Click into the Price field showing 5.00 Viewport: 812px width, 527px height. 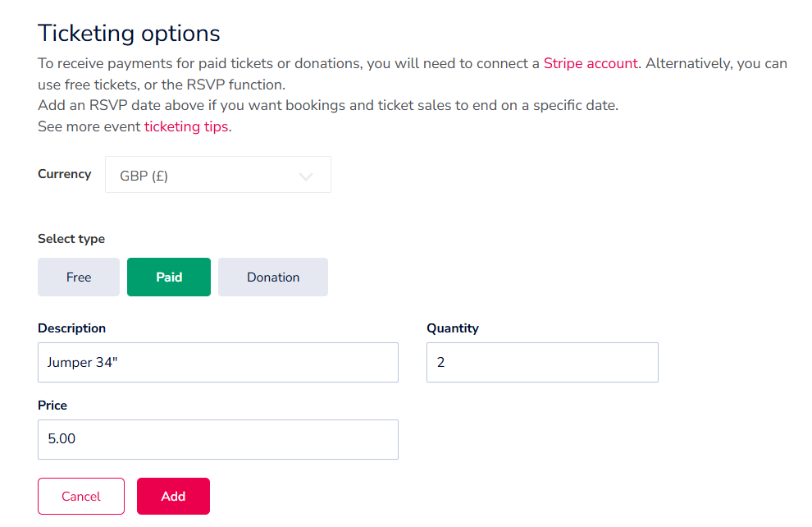pyautogui.click(x=217, y=439)
